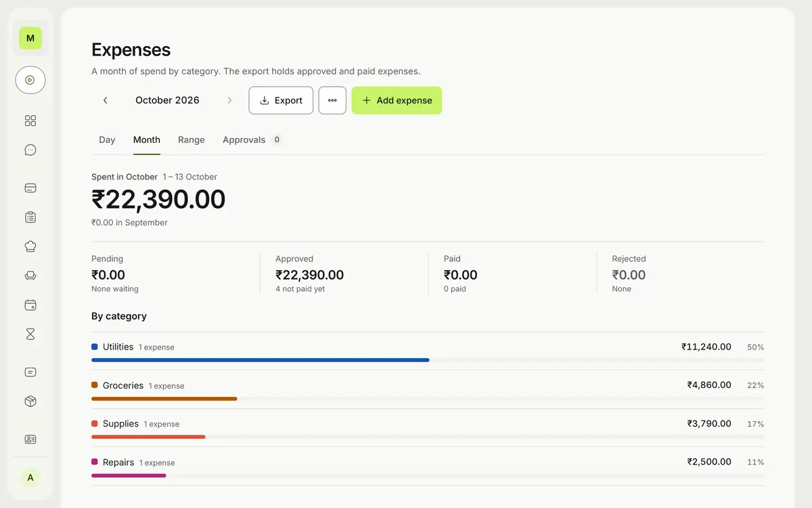Open the credit card icon in sidebar
The width and height of the screenshot is (812, 508).
coord(30,188)
